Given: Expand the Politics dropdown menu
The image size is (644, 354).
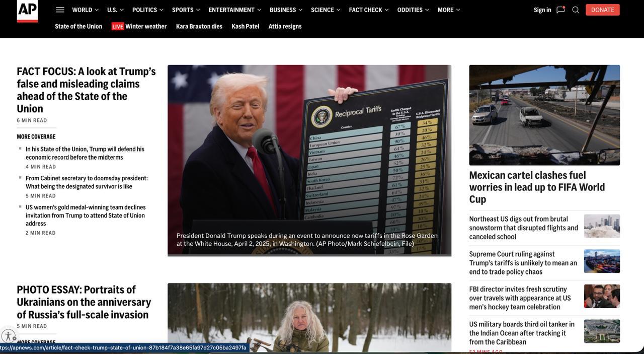Looking at the screenshot, I should click(x=147, y=10).
